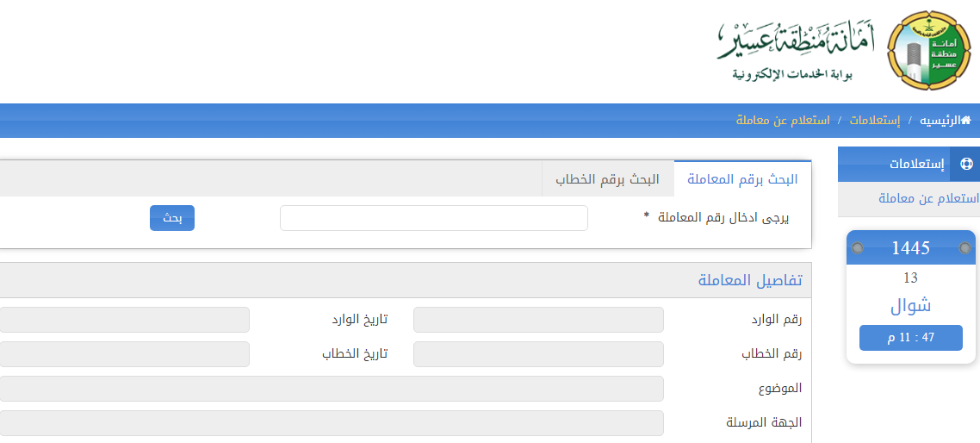Select the البحث برقم المعاملة tab
The height and width of the screenshot is (443, 980).
[x=741, y=179]
